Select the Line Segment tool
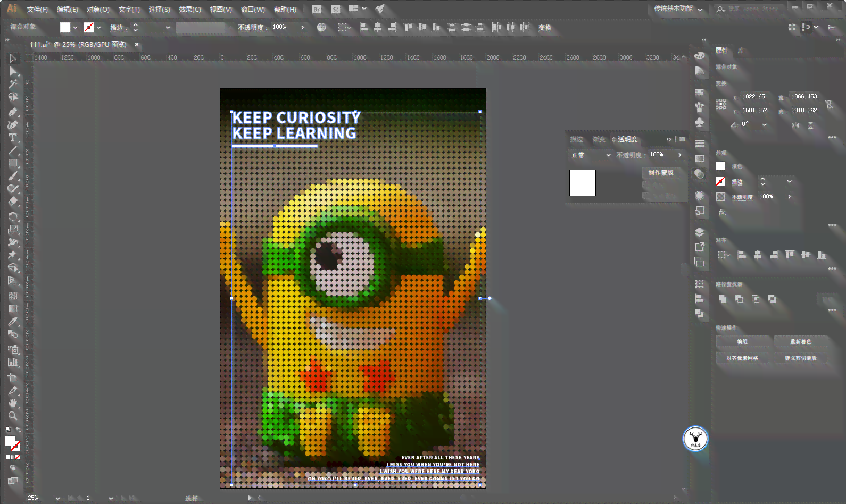This screenshot has height=504, width=846. point(13,150)
